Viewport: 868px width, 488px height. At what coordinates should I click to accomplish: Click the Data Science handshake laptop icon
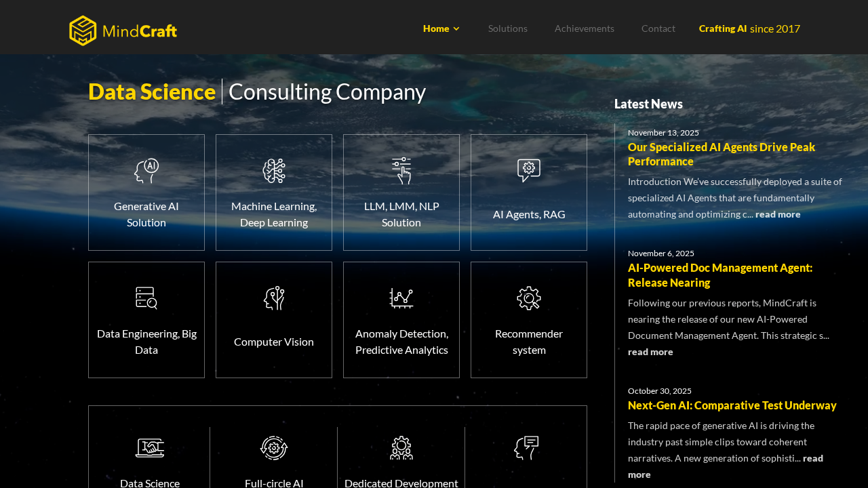[x=150, y=448]
